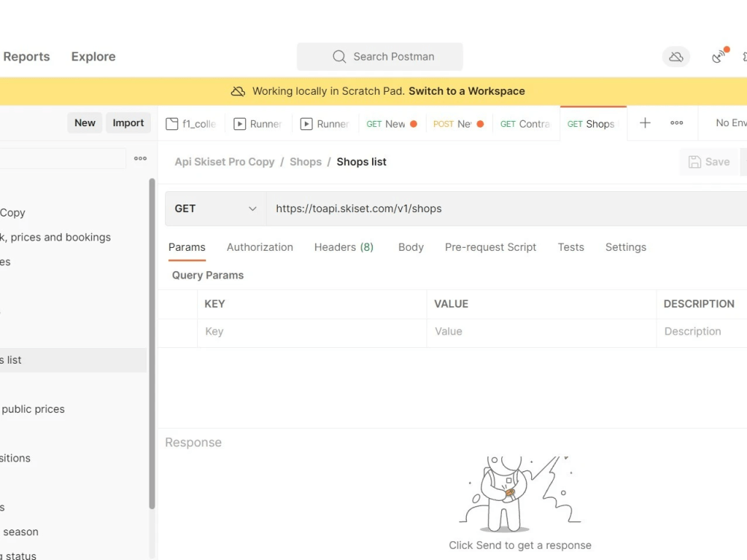Click the cloud icon in the Scratch Pad banner
Screen dimensions: 747x560
(238, 90)
